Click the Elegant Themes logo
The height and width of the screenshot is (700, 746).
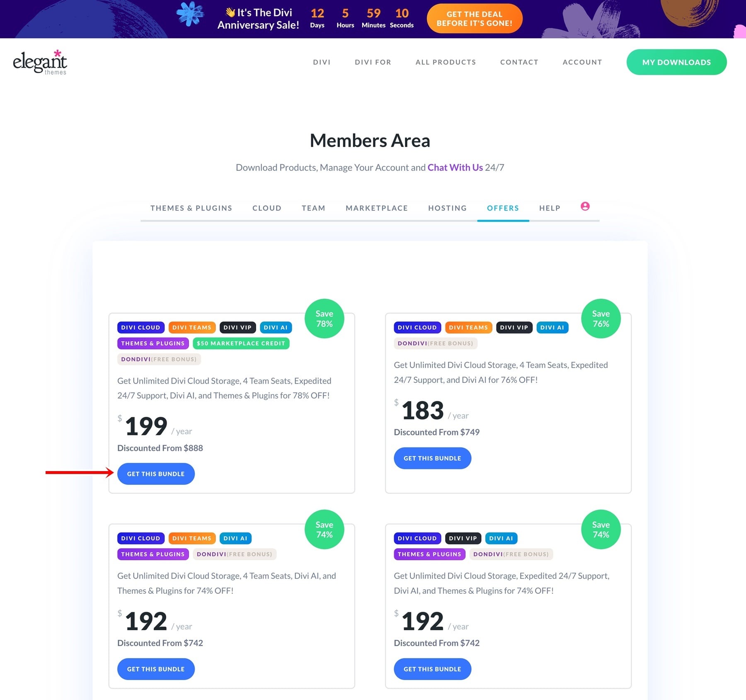click(40, 62)
